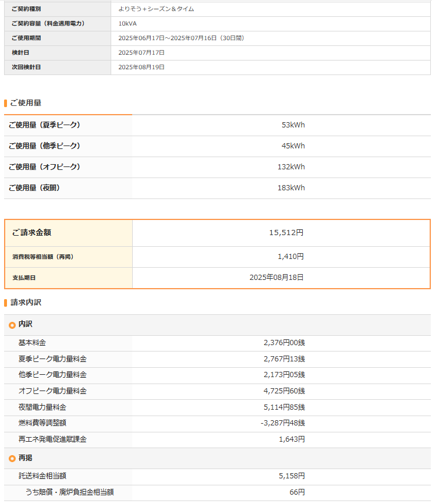Click the amount 5,114円85銭
Viewport: 432px width, 504px height.
(x=284, y=407)
